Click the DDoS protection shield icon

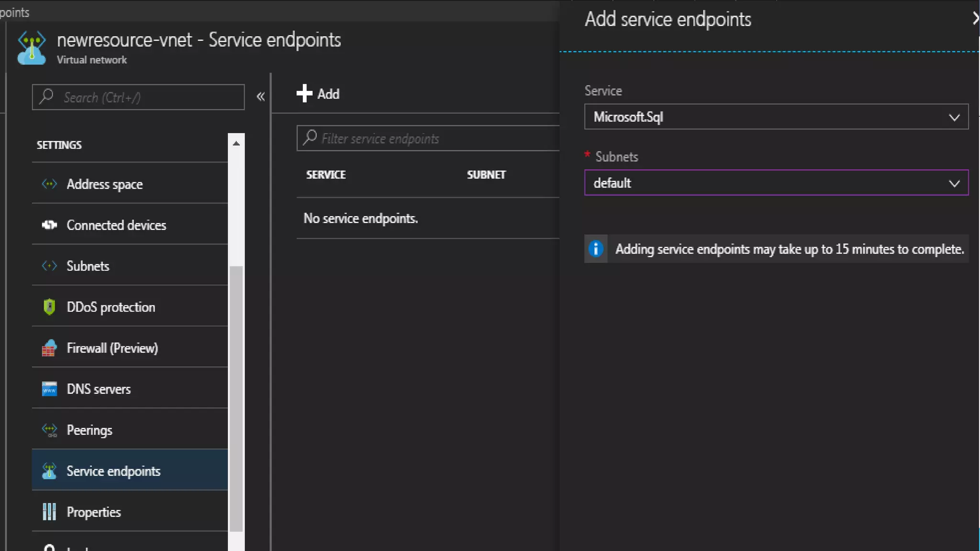point(49,307)
